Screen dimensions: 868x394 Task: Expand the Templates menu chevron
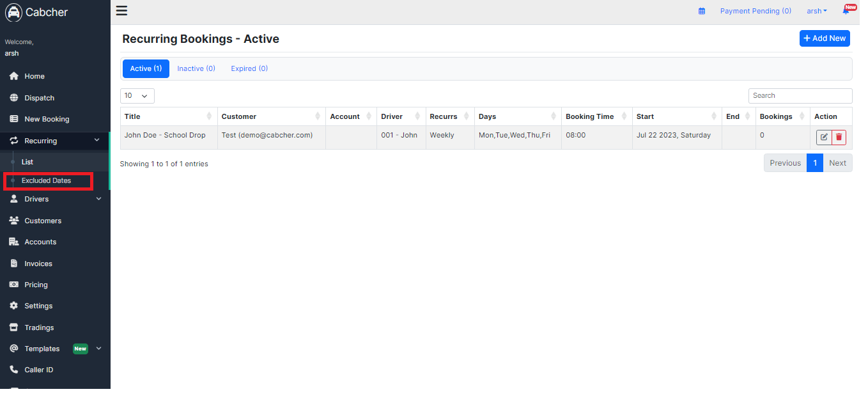(98, 349)
